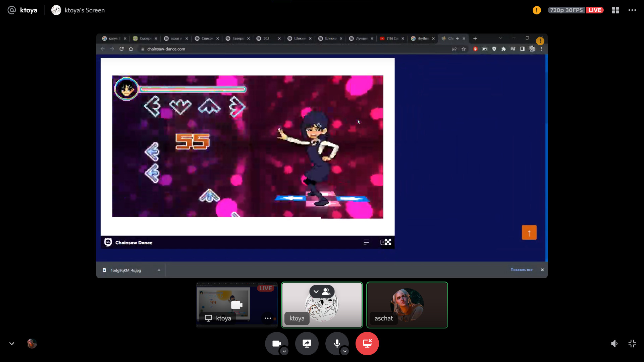Expand the camera options chevron
This screenshot has width=644, height=362.
[284, 351]
